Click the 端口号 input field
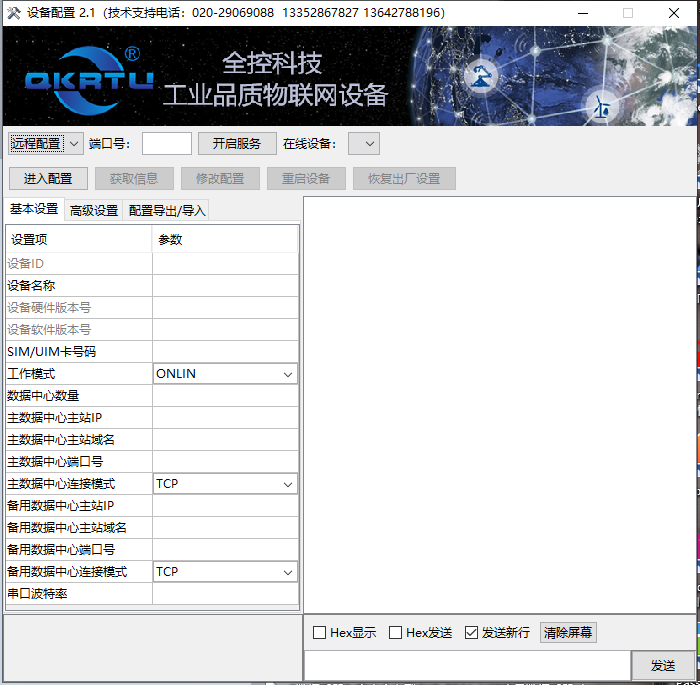Image resolution: width=700 pixels, height=685 pixels. pyautogui.click(x=167, y=144)
